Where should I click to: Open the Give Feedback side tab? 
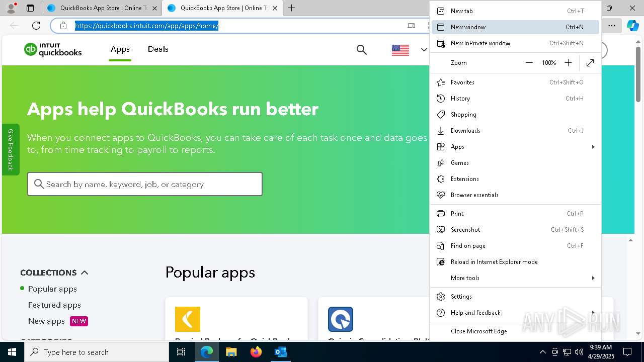[11, 149]
